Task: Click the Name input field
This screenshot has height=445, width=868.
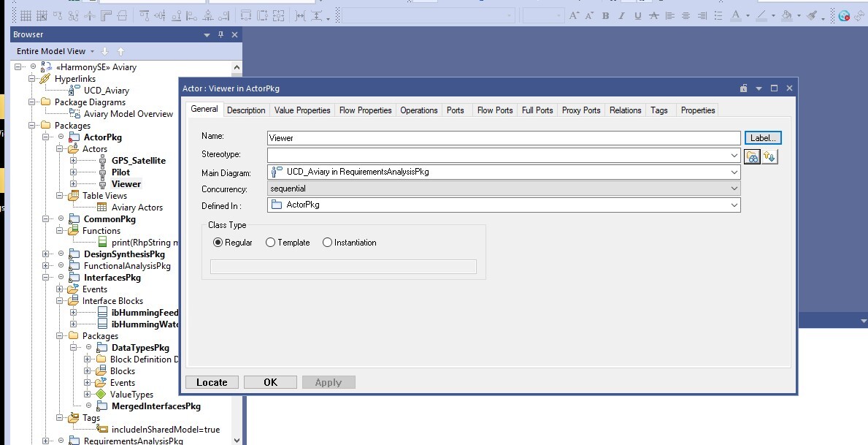Action: click(504, 138)
